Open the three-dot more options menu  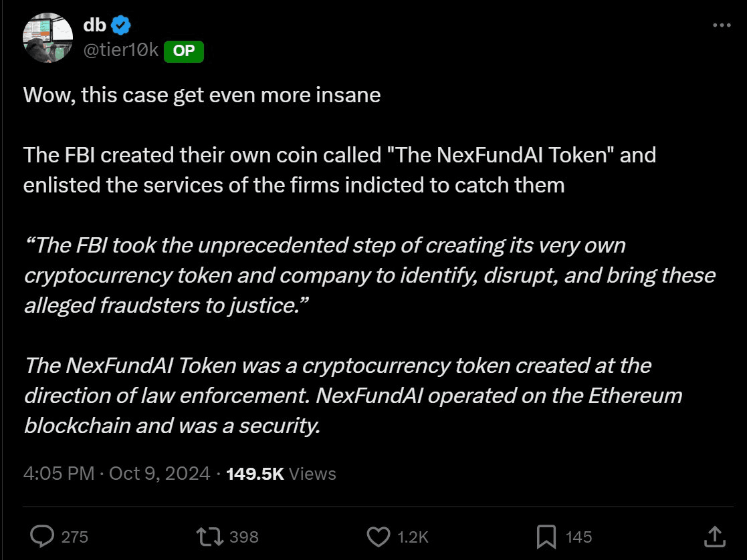(722, 25)
